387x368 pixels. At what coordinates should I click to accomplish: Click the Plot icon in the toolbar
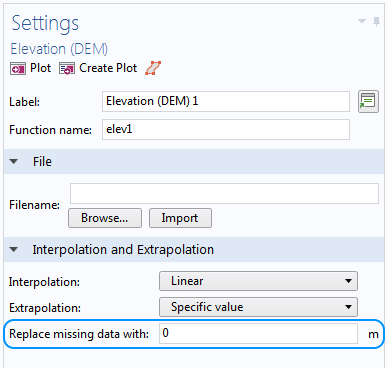click(18, 69)
